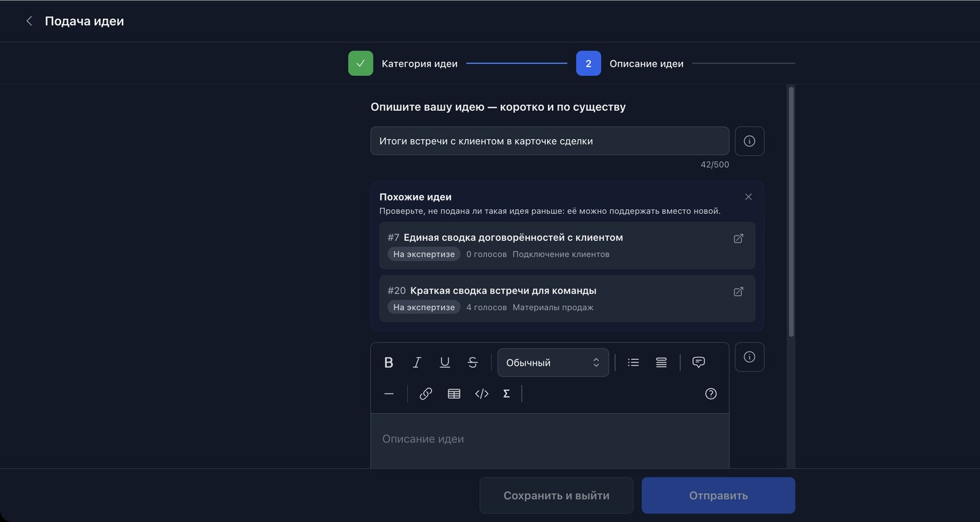Click the Похожие идеи heading
The height and width of the screenshot is (522, 980).
click(415, 197)
